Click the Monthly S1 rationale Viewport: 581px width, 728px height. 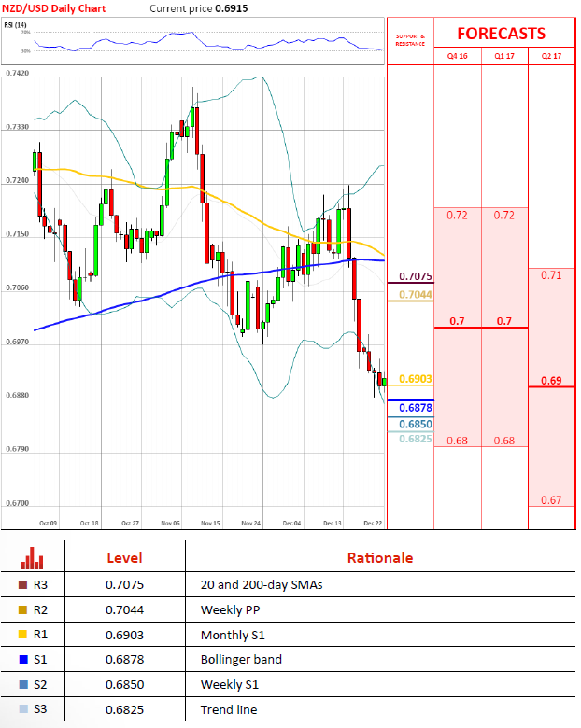(233, 636)
